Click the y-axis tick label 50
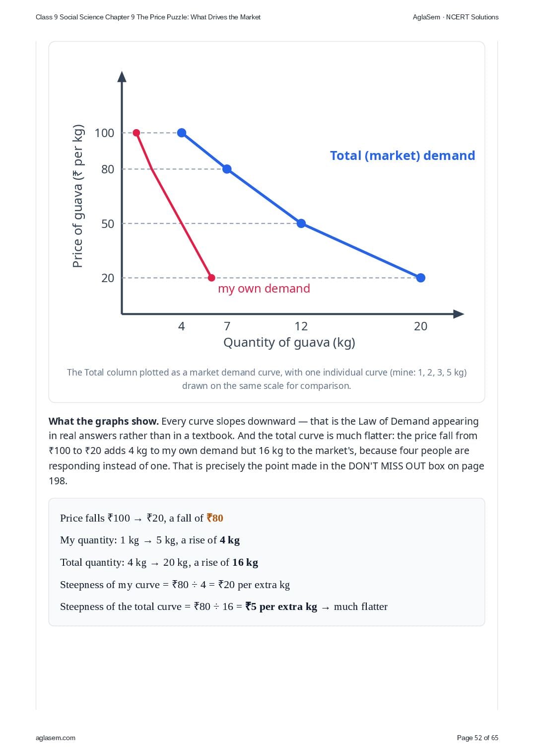Screen dimensions: 534x756 [x=108, y=224]
